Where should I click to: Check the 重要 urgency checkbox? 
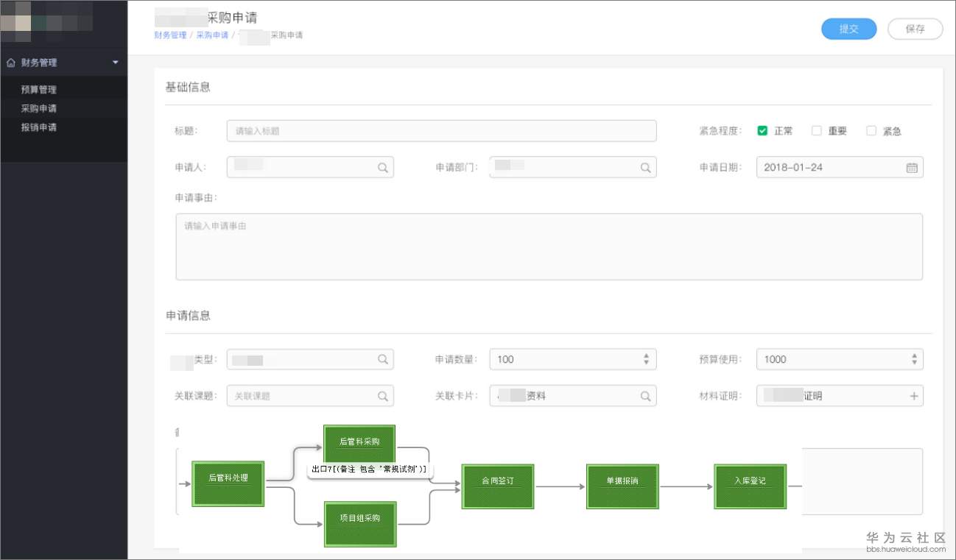coord(816,131)
